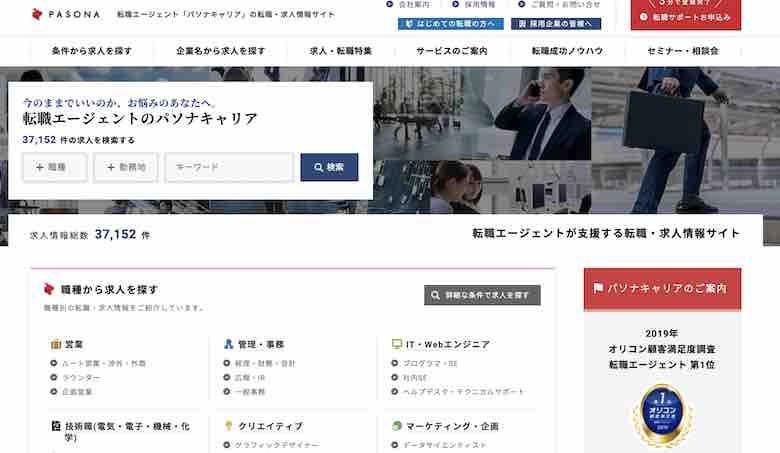Click はじめての転職の方へ button
Screen dimensions: 780x453
point(451,24)
